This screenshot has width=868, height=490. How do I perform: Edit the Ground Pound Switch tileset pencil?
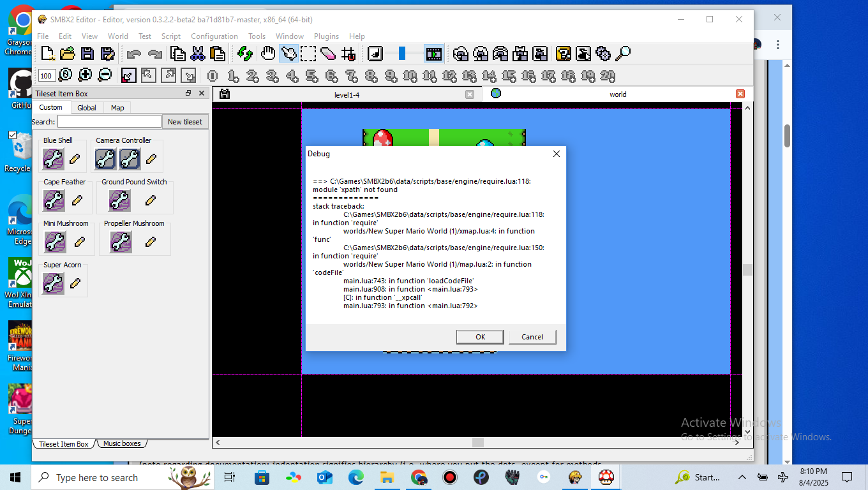click(x=151, y=200)
